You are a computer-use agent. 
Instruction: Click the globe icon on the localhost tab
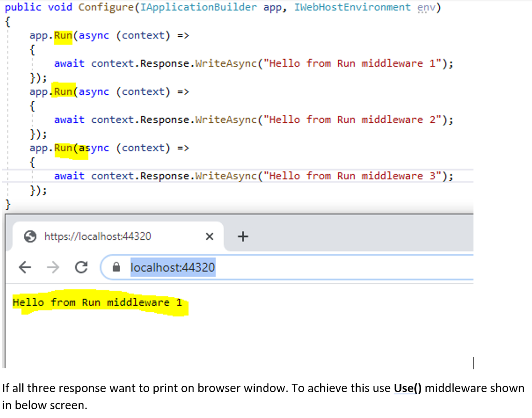[31, 236]
